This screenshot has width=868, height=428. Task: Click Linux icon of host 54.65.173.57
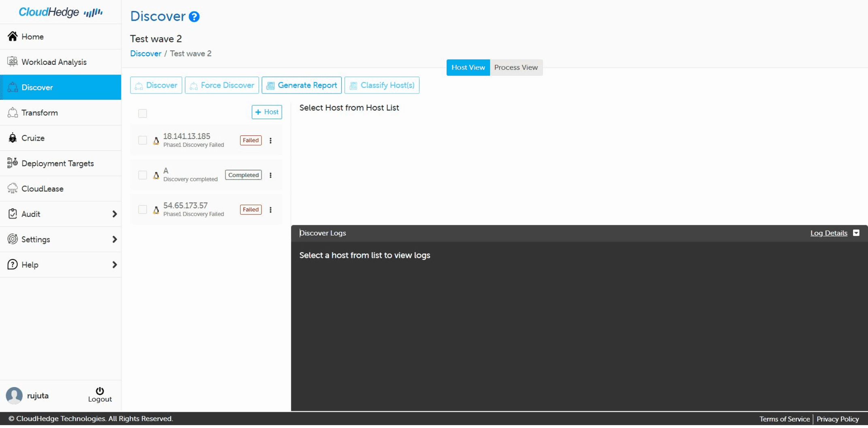pyautogui.click(x=156, y=210)
